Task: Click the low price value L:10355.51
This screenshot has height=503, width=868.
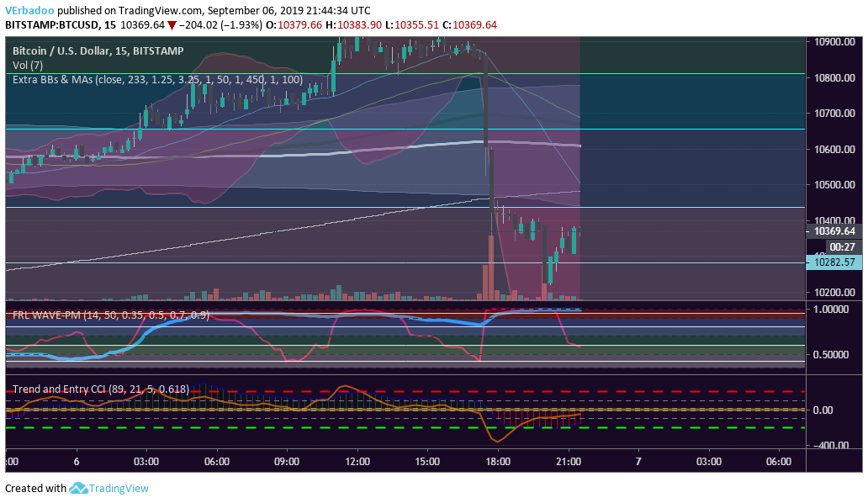Action: pyautogui.click(x=412, y=25)
